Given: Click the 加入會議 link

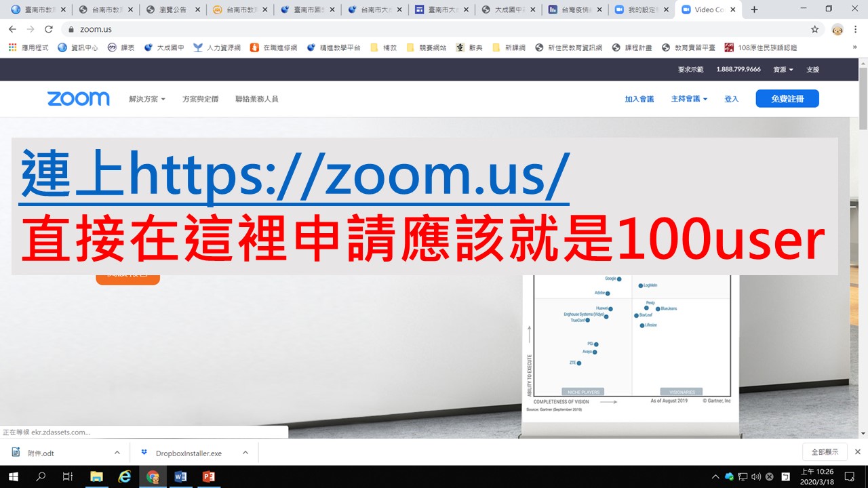Looking at the screenshot, I should (x=639, y=99).
